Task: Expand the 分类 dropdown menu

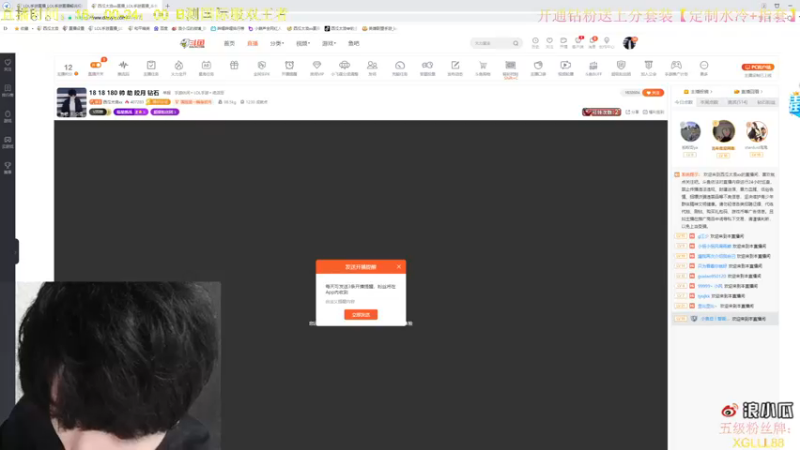Action: [x=277, y=43]
